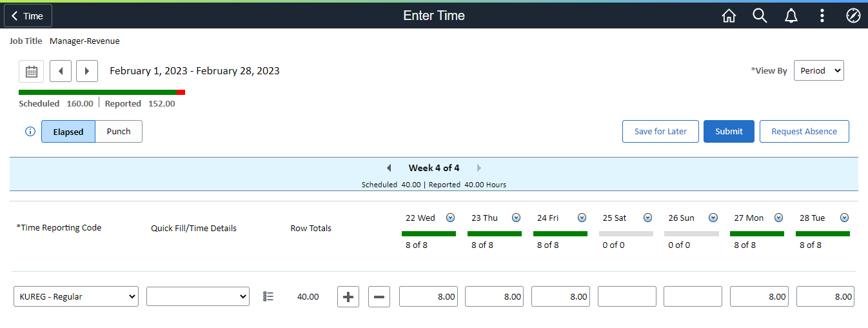
Task: Click the scheduled versus reported progress bar
Action: (102, 92)
